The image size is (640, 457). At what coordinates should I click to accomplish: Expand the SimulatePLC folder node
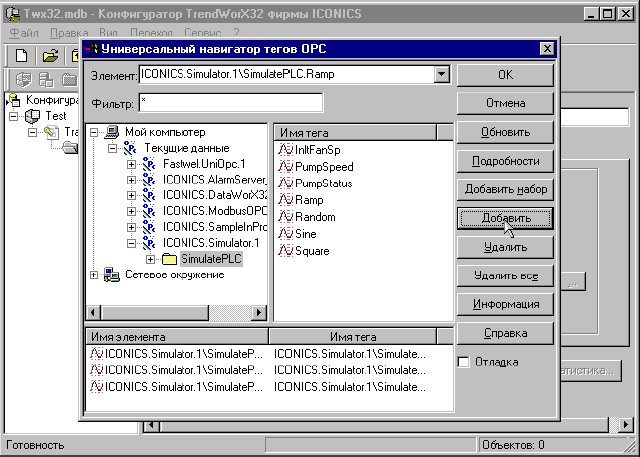pyautogui.click(x=150, y=260)
